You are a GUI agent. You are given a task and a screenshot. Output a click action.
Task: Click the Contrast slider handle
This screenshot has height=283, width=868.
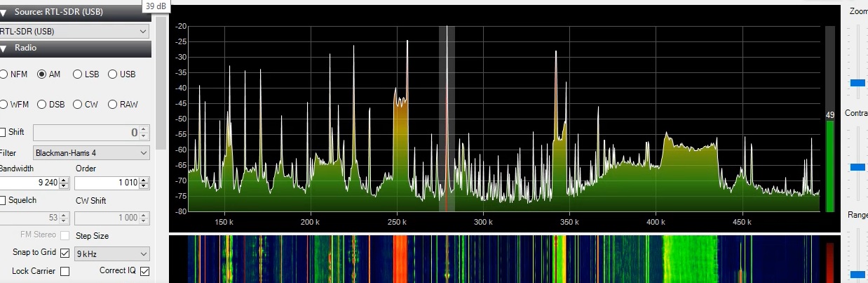click(857, 167)
